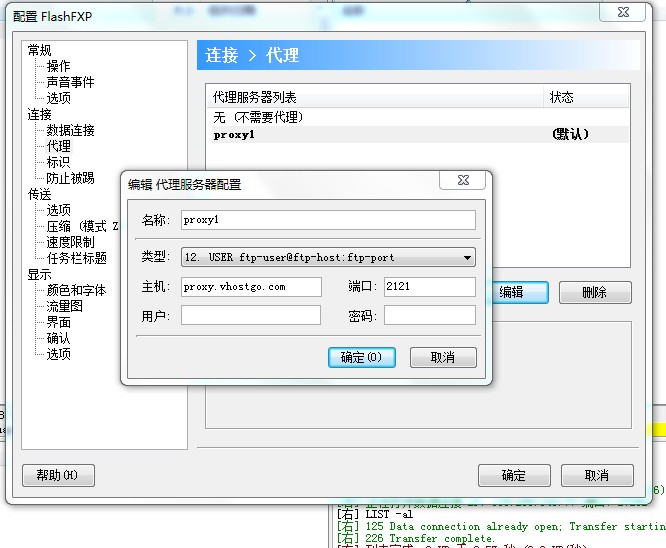Select 操作 under 常规
This screenshot has height=548, width=666.
tap(58, 66)
